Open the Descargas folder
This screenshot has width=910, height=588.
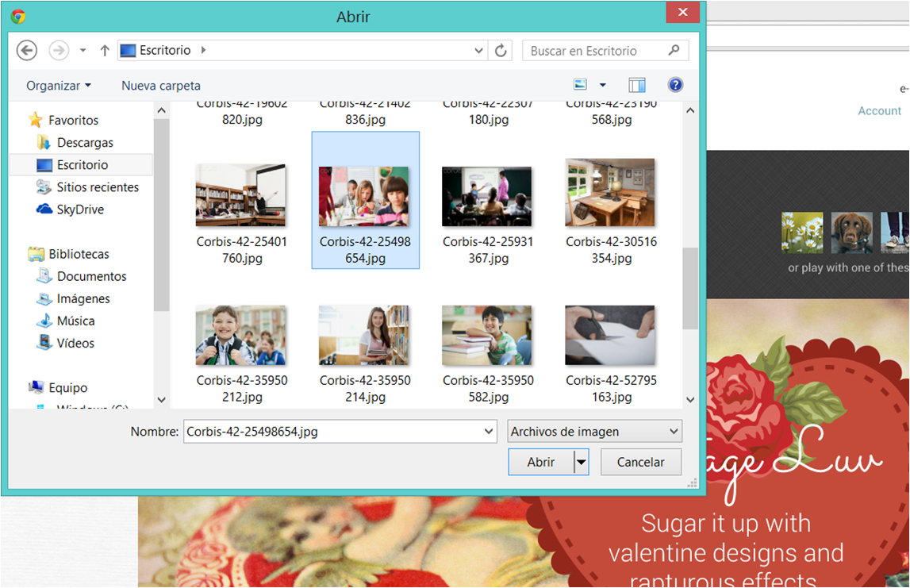[x=85, y=143]
